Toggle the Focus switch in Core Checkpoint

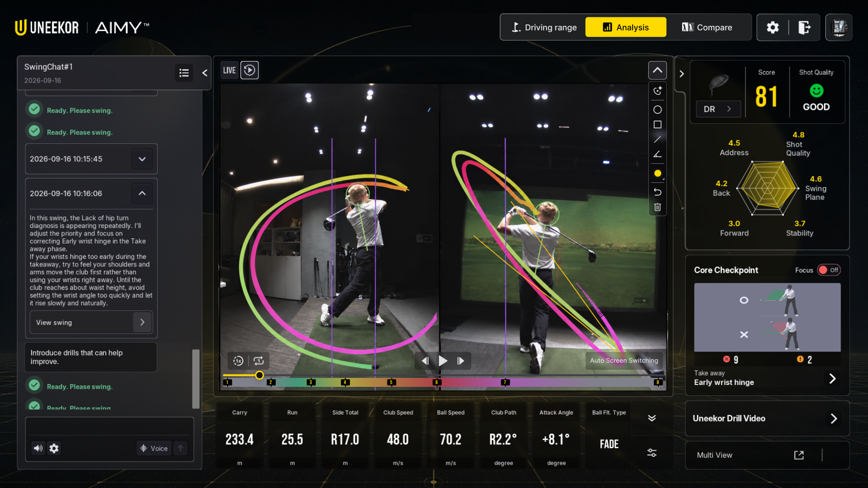click(828, 270)
